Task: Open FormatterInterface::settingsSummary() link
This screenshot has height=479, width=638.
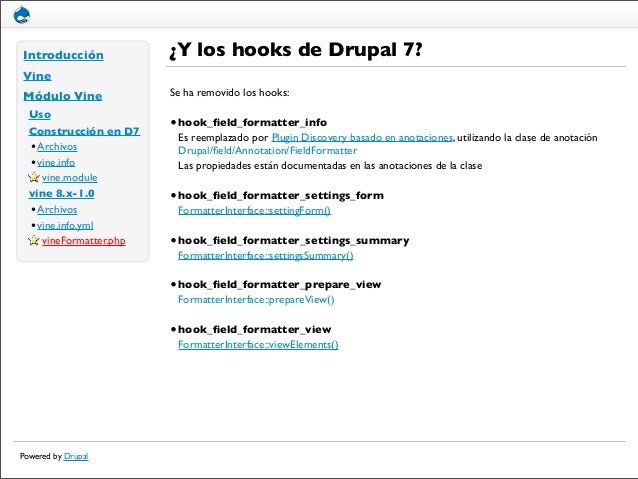Action: pyautogui.click(x=266, y=256)
